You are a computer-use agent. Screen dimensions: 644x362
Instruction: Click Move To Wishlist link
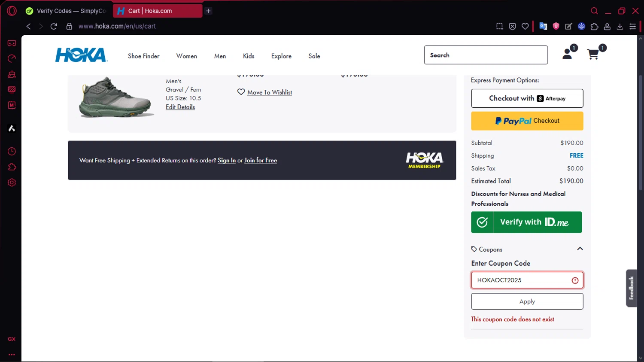click(x=270, y=92)
